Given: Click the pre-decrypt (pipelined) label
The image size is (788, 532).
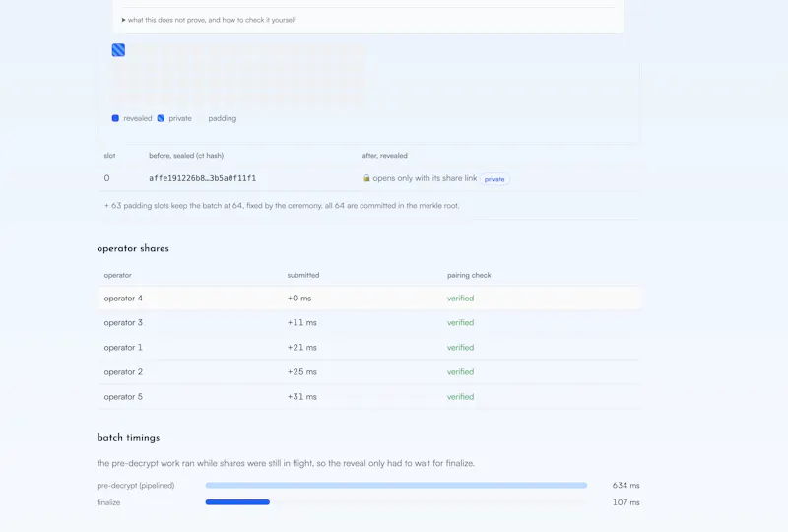Looking at the screenshot, I should (x=136, y=486).
